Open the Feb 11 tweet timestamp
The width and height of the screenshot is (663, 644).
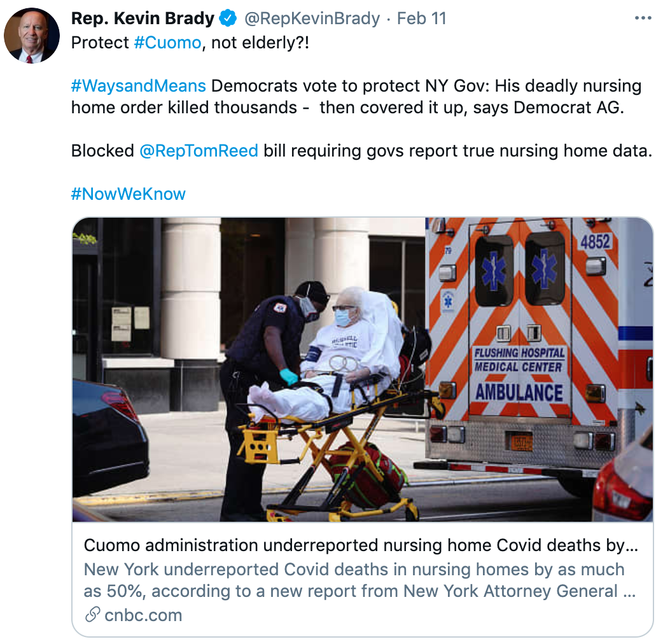[x=422, y=18]
